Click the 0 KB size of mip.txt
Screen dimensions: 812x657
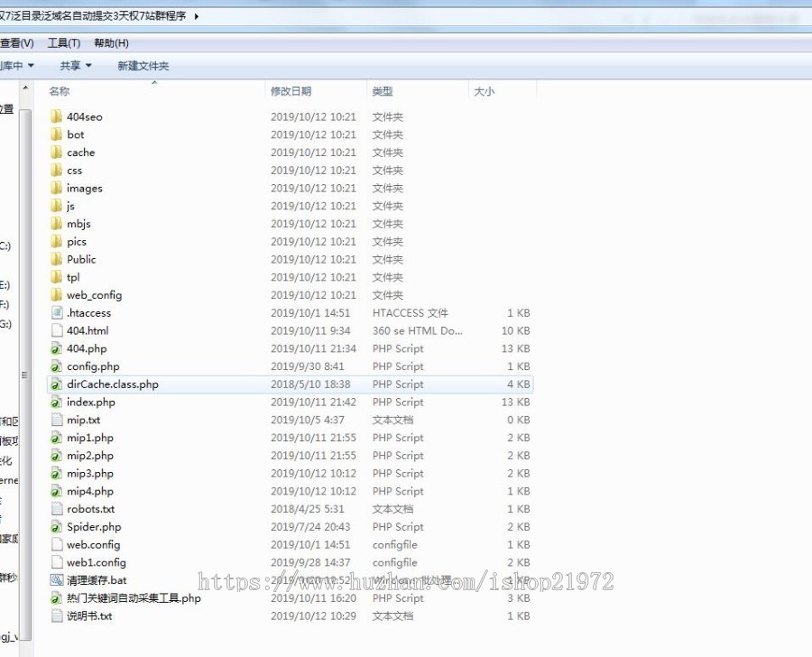tap(519, 420)
